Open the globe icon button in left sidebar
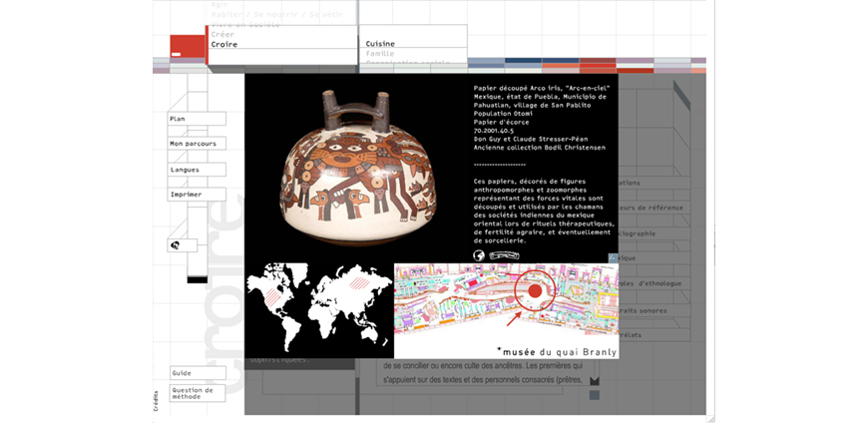The width and height of the screenshot is (868, 423). [x=183, y=245]
